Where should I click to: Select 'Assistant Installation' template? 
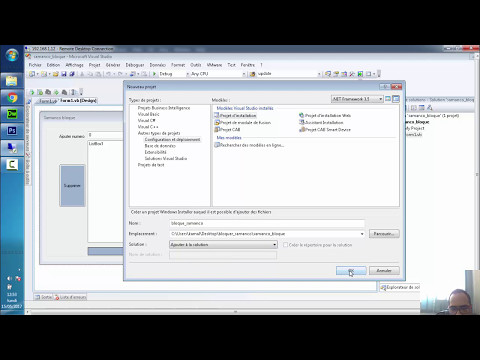pos(321,122)
